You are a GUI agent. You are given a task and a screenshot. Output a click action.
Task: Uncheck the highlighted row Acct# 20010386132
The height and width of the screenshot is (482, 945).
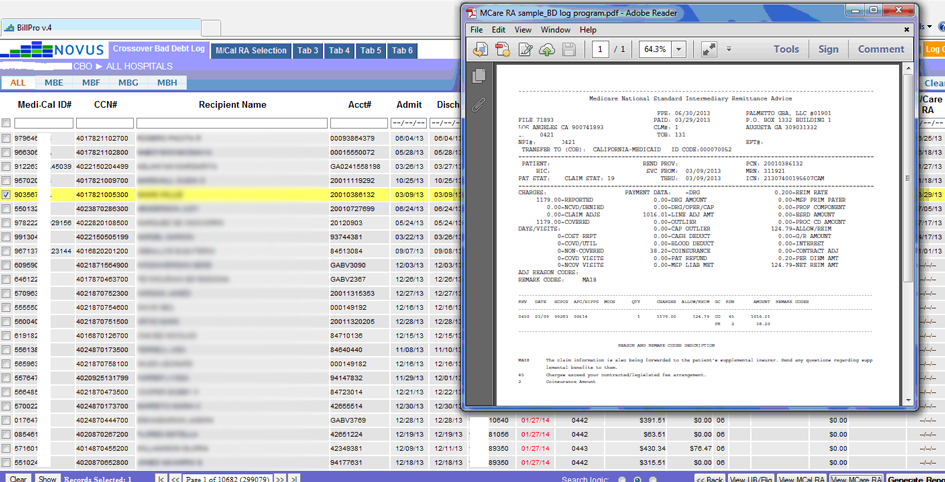6,195
